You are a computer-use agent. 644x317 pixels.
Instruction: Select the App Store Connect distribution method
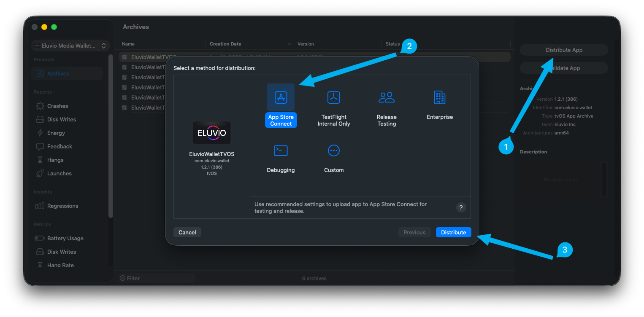coord(281,105)
